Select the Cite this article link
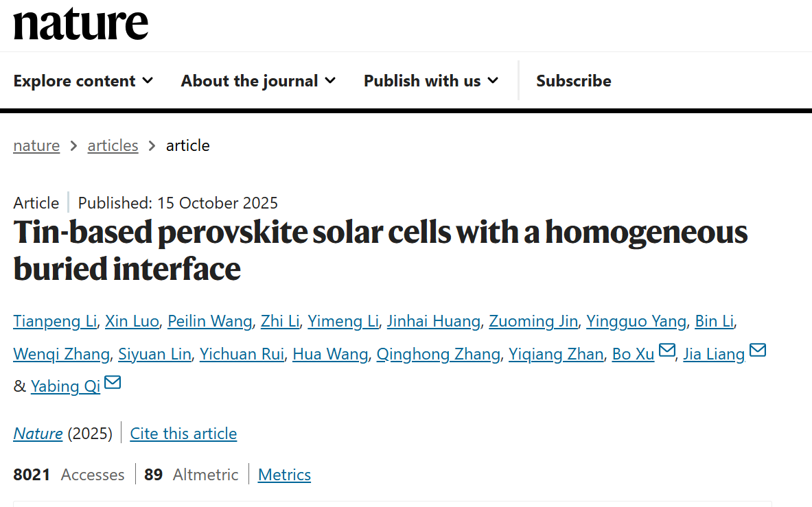 coord(183,434)
